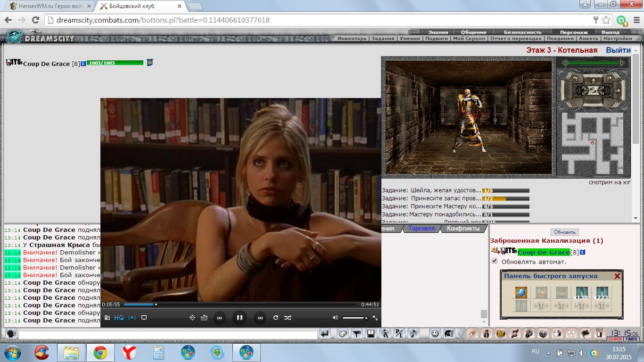Click the video seek progress bar
644x362 pixels.
click(x=240, y=304)
